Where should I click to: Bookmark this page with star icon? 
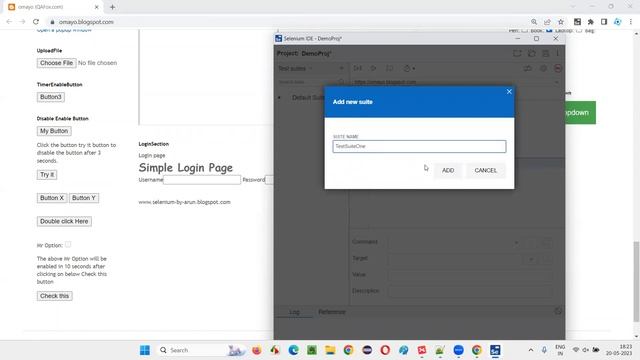[561, 22]
